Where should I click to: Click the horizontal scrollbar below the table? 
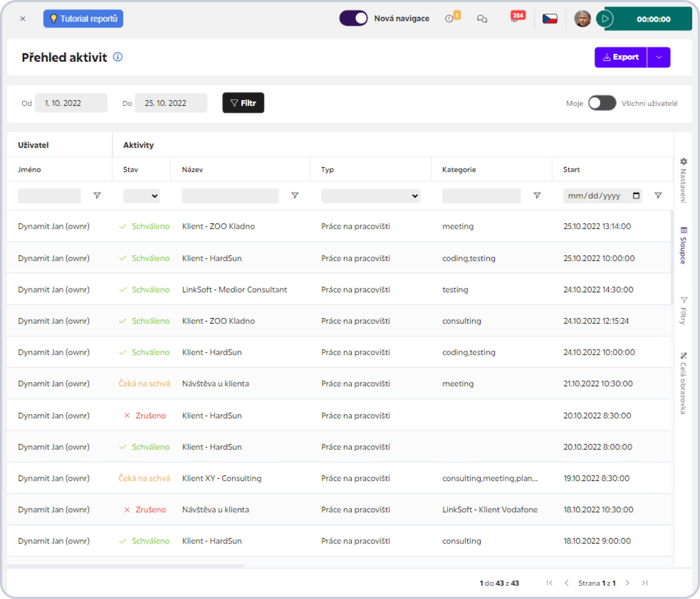tap(125, 566)
